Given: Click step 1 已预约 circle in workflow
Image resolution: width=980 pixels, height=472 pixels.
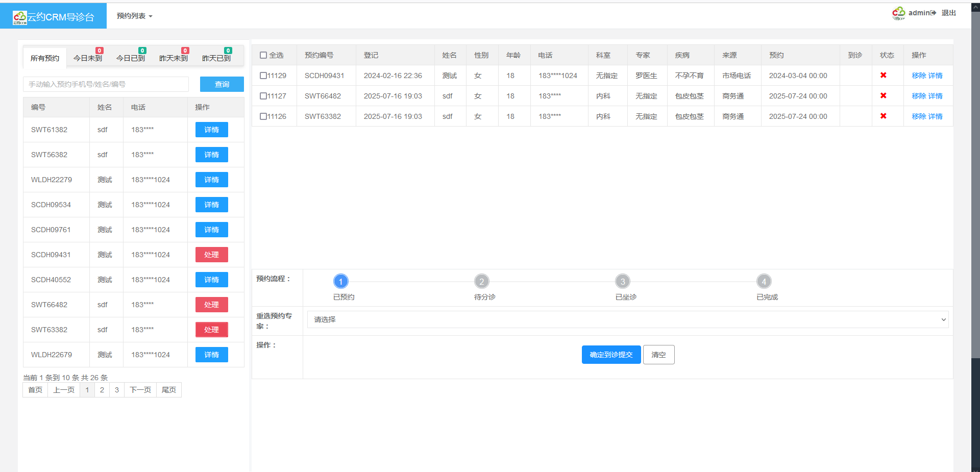Looking at the screenshot, I should pos(340,282).
